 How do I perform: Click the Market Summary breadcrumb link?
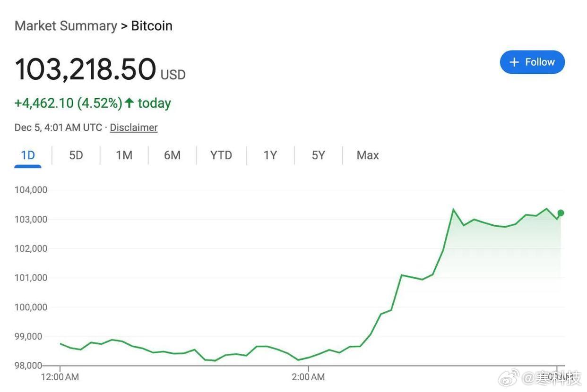tap(66, 26)
